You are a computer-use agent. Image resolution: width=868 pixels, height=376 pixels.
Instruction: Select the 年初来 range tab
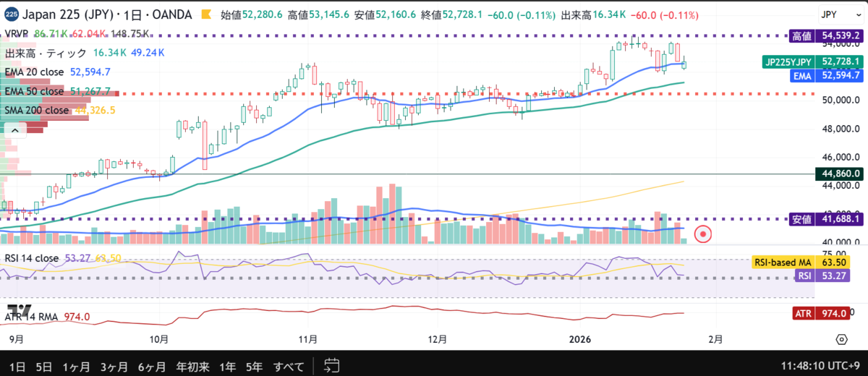[192, 365]
